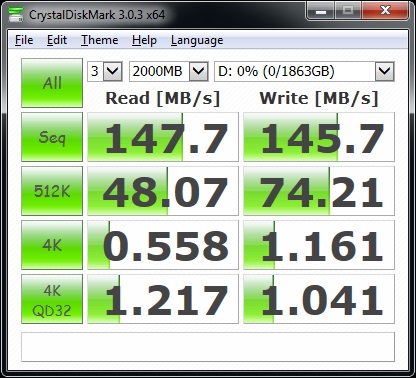
Task: Run all benchmarks with All button
Action: point(52,83)
